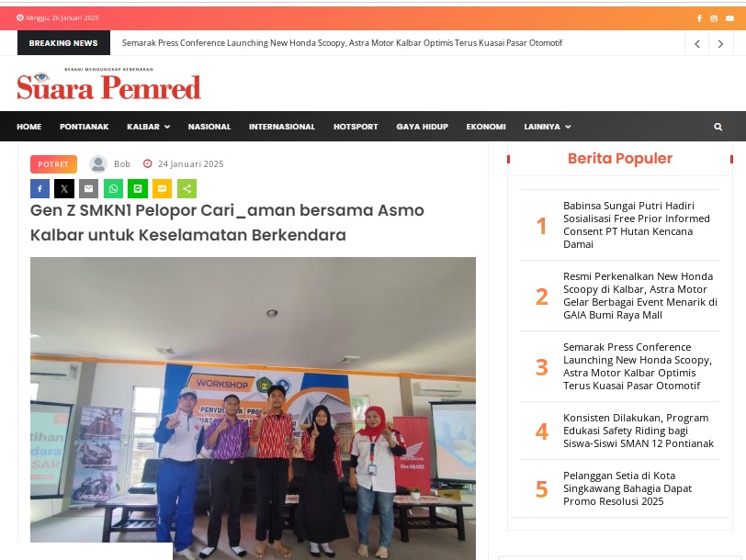Open HOTSPORT menu item
This screenshot has width=746, height=560.
[356, 127]
